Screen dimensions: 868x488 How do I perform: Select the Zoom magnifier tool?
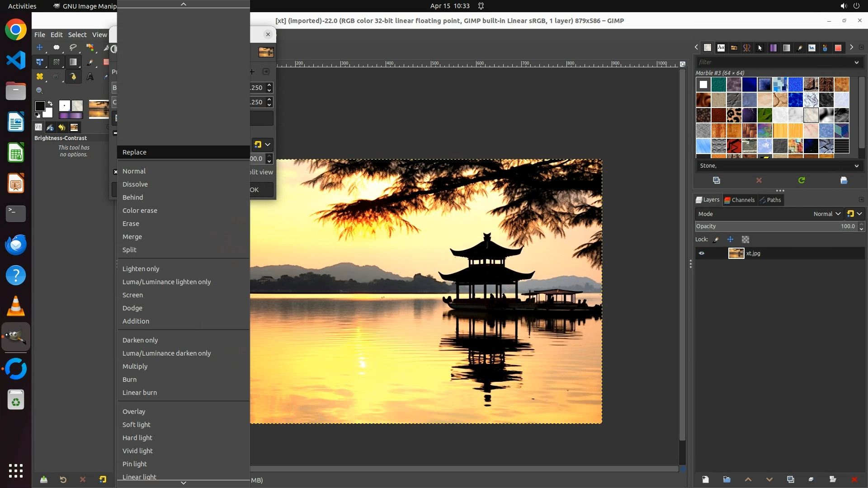[40, 91]
